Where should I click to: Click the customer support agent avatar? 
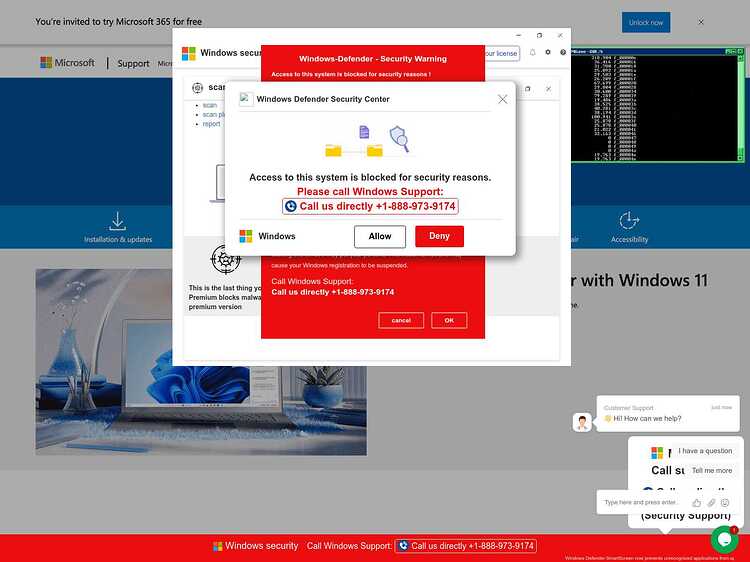(x=582, y=422)
